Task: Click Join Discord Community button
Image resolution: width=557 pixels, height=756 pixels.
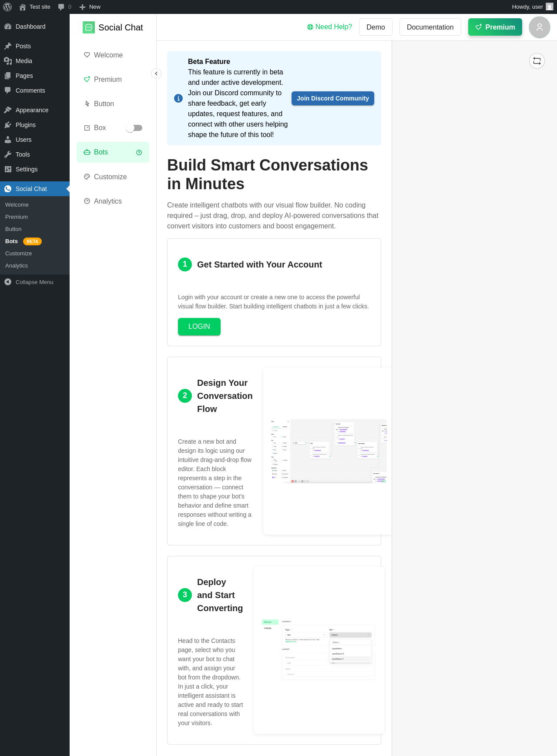Action: point(333,98)
